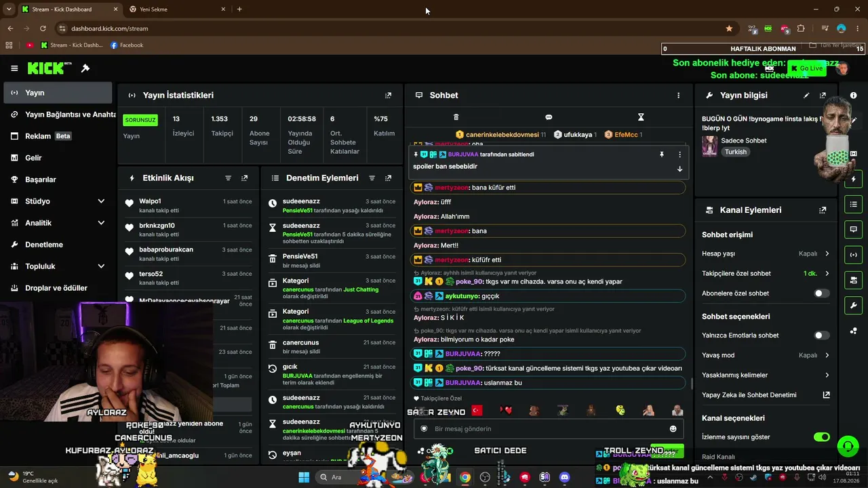
Task: Open Denetleme sidebar item
Action: tap(56, 245)
